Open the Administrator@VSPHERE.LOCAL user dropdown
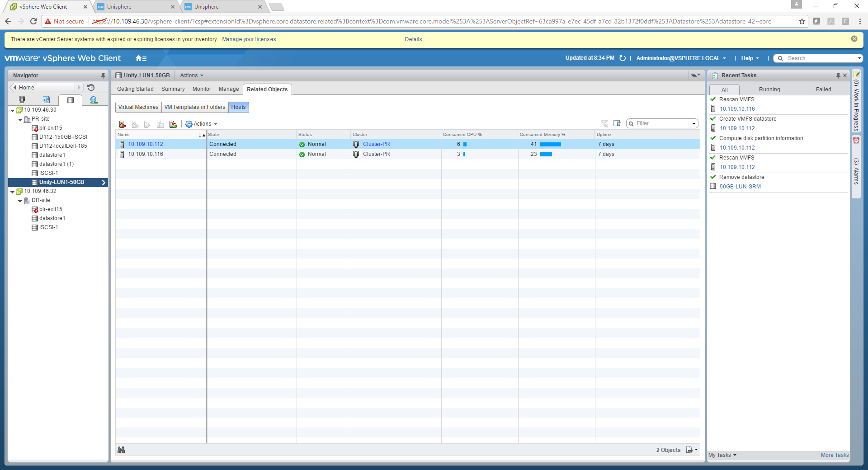 point(680,58)
